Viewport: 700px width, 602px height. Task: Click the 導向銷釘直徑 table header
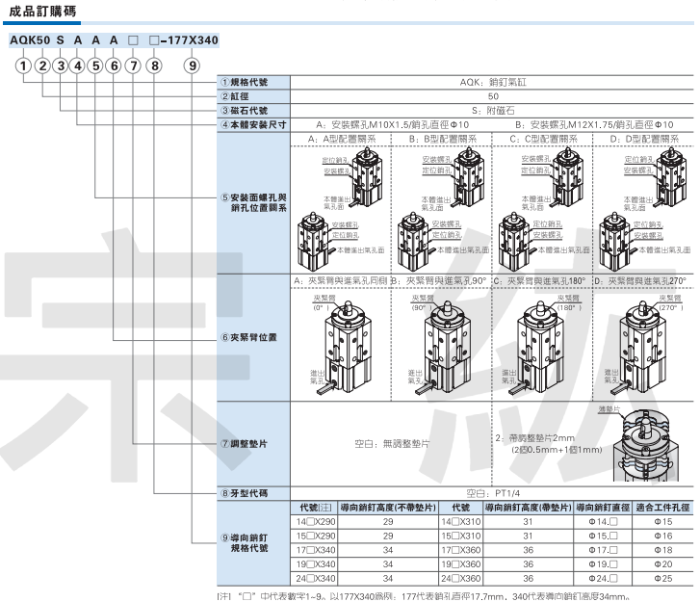tap(603, 508)
